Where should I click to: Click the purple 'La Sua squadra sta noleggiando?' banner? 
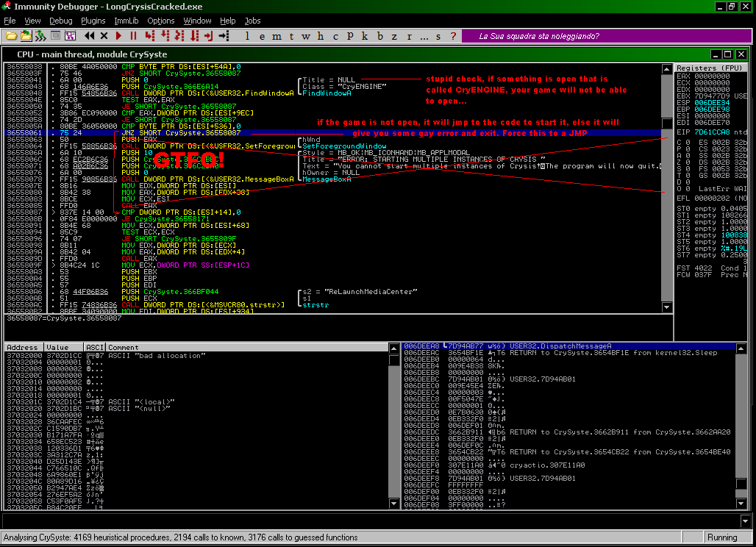[607, 36]
